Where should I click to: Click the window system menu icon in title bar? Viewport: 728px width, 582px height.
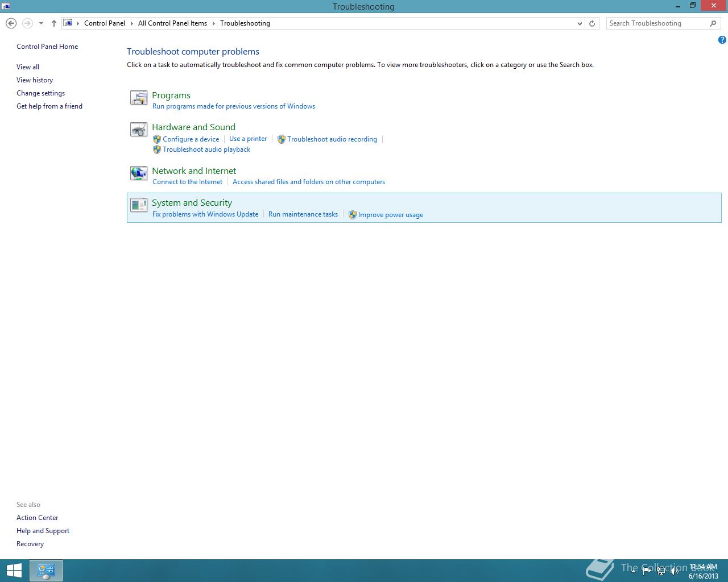coord(6,6)
